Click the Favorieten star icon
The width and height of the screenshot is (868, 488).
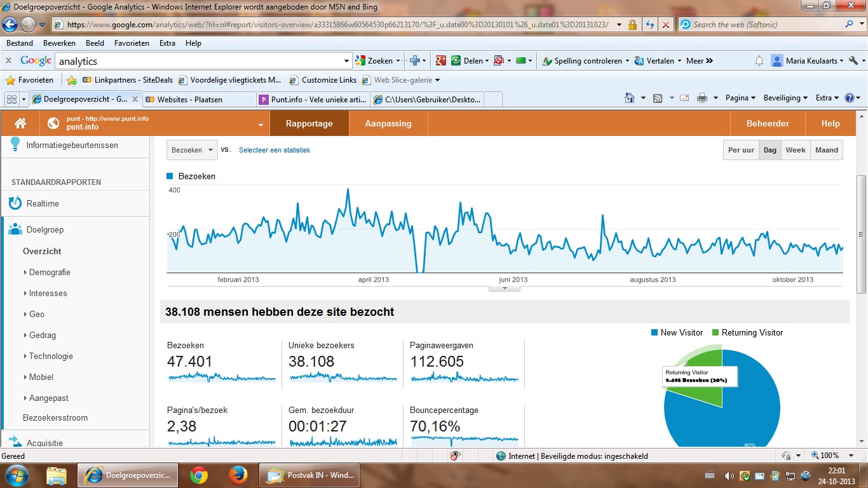pos(10,80)
